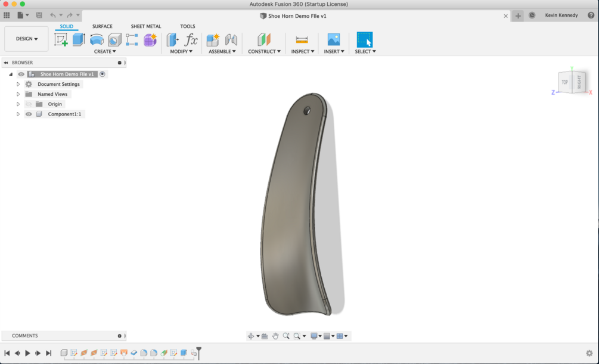The width and height of the screenshot is (599, 364).
Task: Toggle visibility of Component1:1
Action: [x=29, y=114]
